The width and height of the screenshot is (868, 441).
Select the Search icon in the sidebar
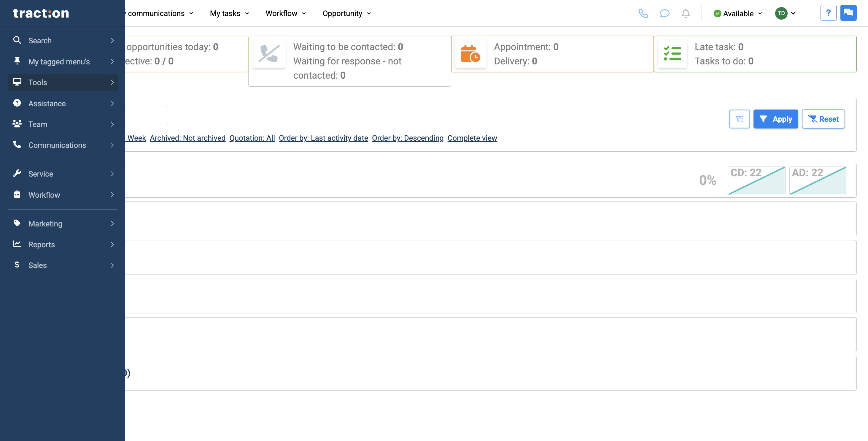[x=17, y=40]
